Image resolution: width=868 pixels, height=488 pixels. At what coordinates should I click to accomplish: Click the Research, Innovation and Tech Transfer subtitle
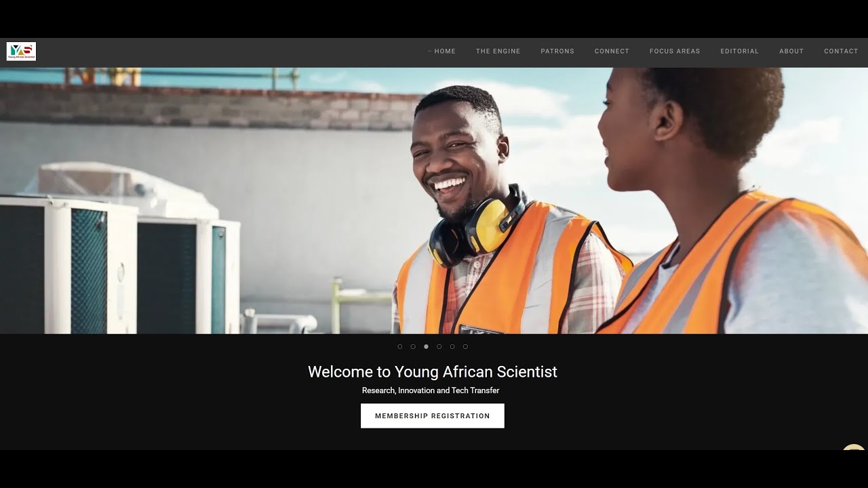point(431,390)
